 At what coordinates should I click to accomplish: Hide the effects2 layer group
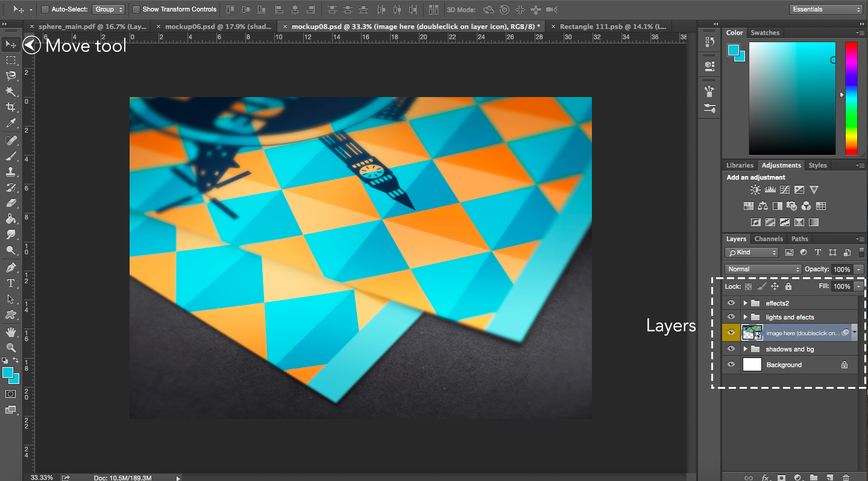pyautogui.click(x=731, y=303)
